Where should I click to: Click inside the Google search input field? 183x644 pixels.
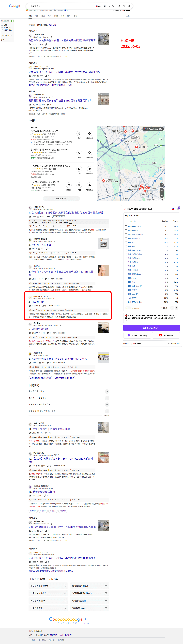(x=59, y=6)
